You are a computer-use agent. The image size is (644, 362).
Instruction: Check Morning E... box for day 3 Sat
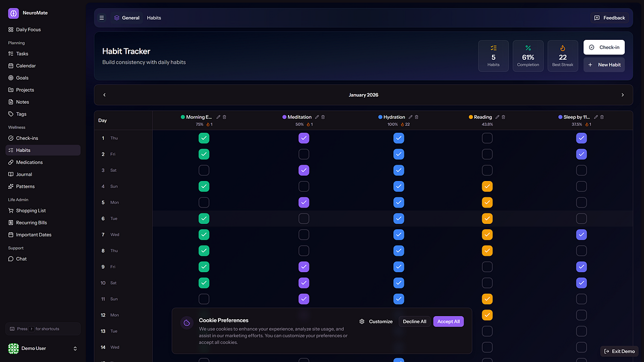click(x=204, y=170)
